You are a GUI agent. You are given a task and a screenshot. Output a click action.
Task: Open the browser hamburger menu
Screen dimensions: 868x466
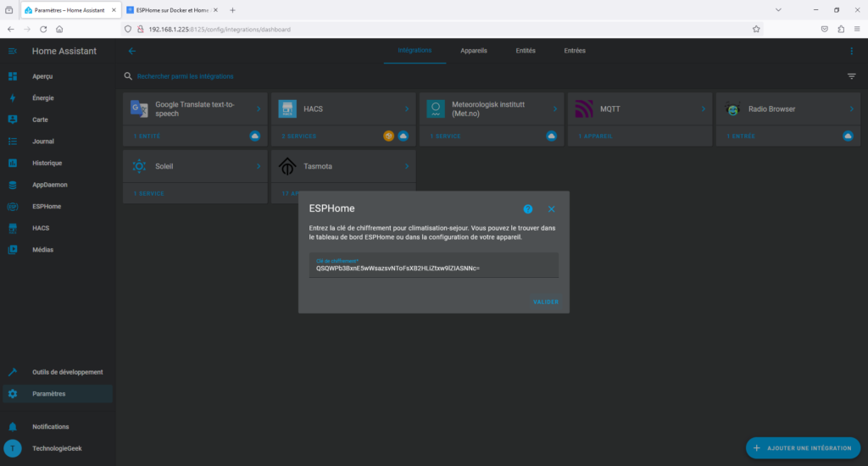857,30
